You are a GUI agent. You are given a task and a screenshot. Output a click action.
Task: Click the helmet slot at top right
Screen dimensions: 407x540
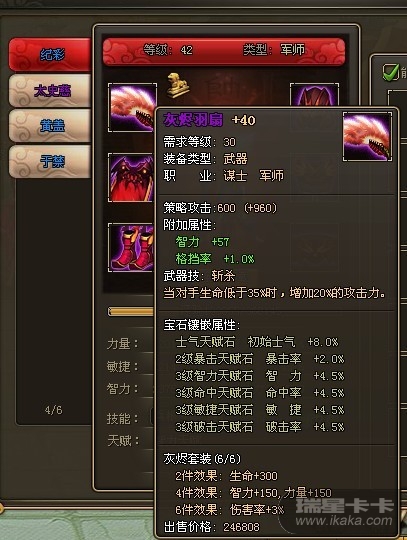point(314,94)
